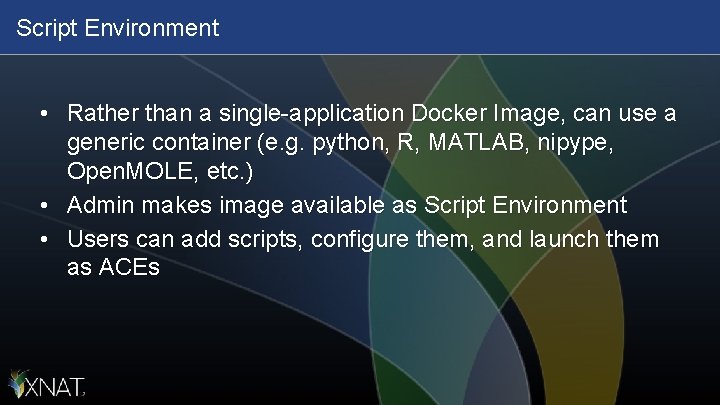Click the bullet marker before "Admin"
Screen dimensions: 720x405
pyautogui.click(x=46, y=207)
